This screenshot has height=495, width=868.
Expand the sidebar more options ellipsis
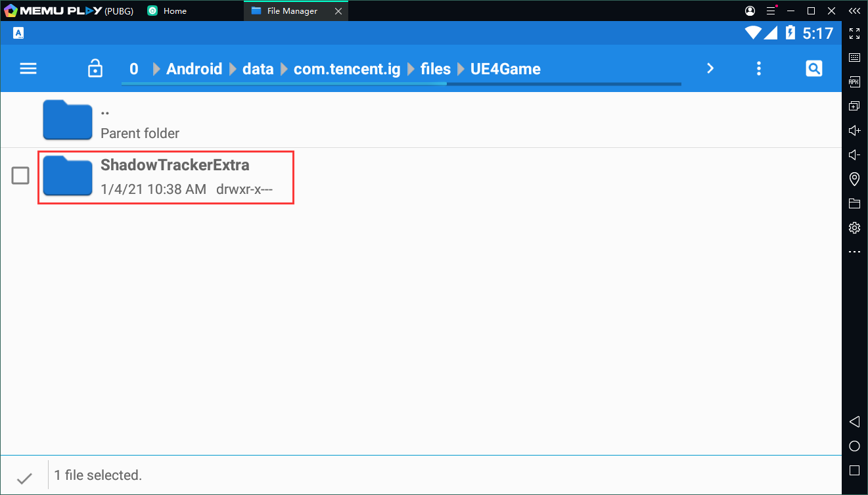click(854, 252)
